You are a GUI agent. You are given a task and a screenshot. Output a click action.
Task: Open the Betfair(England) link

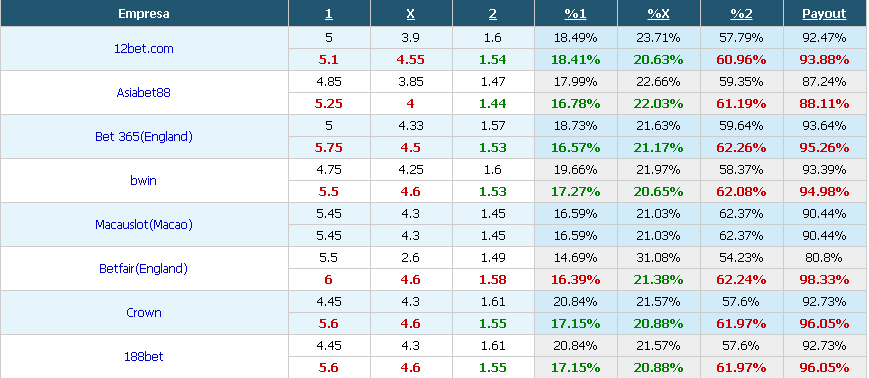coord(144,269)
